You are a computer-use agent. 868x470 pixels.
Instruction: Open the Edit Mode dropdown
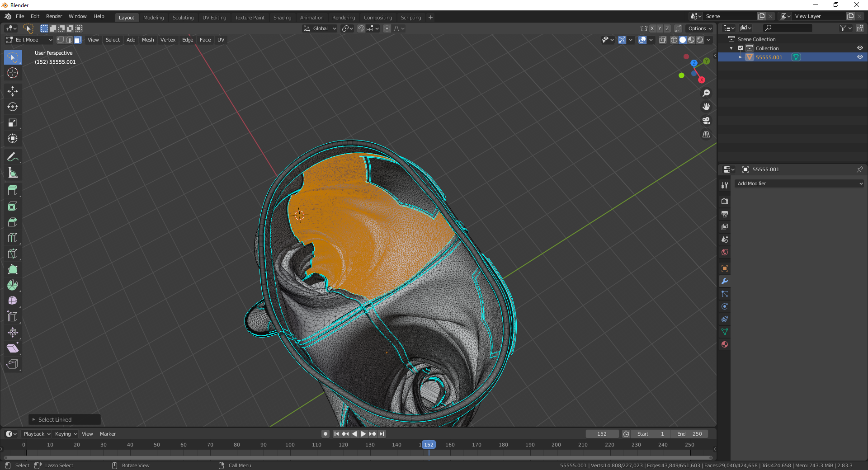(29, 40)
